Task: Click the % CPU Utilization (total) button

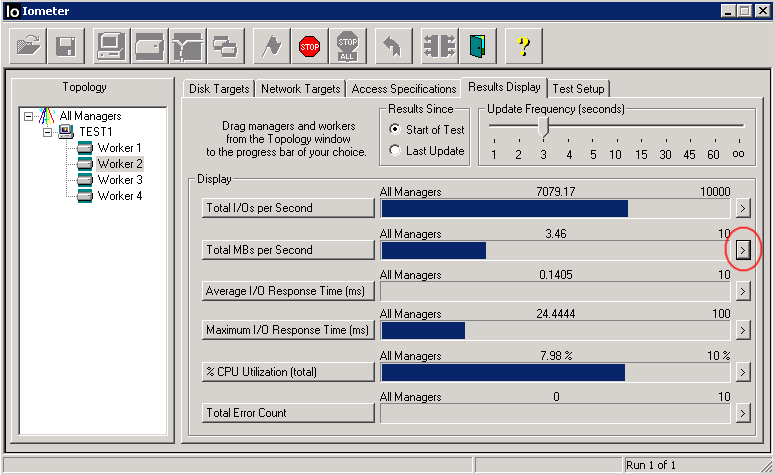Action: coord(288,372)
